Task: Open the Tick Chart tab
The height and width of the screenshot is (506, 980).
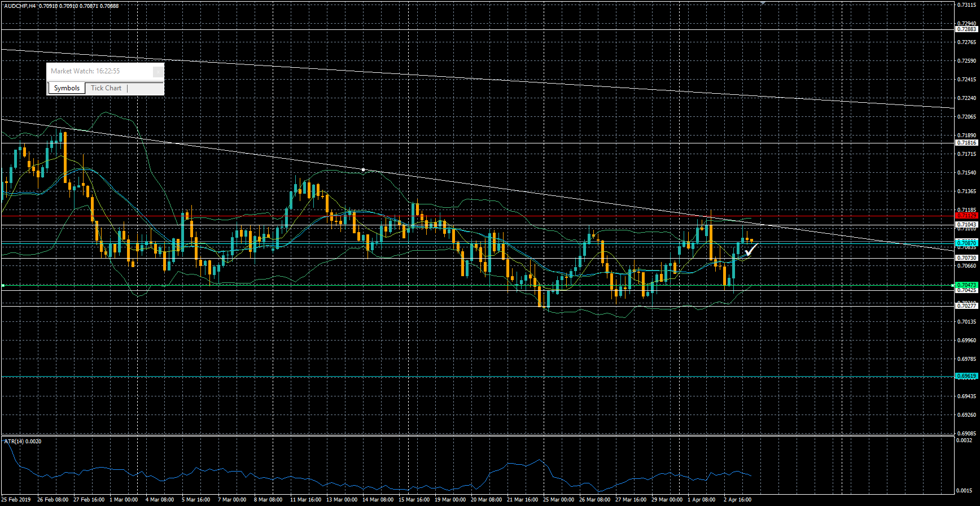Action: (x=106, y=88)
